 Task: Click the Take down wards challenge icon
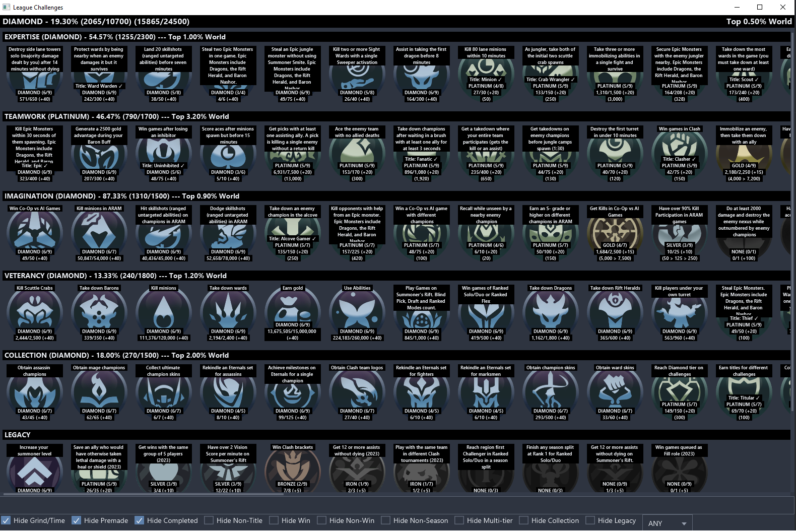click(228, 313)
